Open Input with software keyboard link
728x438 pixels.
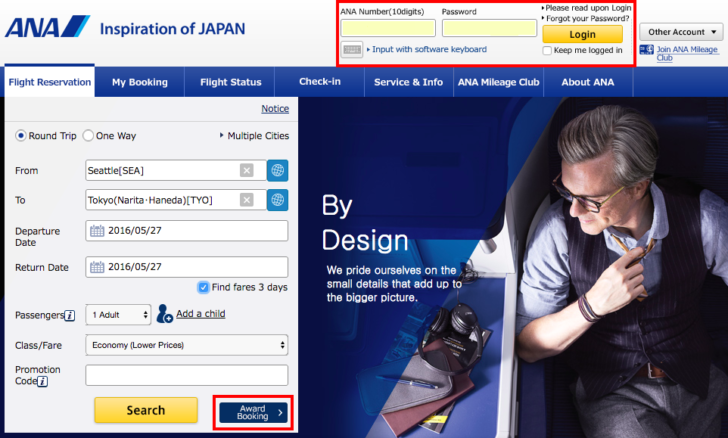point(427,49)
